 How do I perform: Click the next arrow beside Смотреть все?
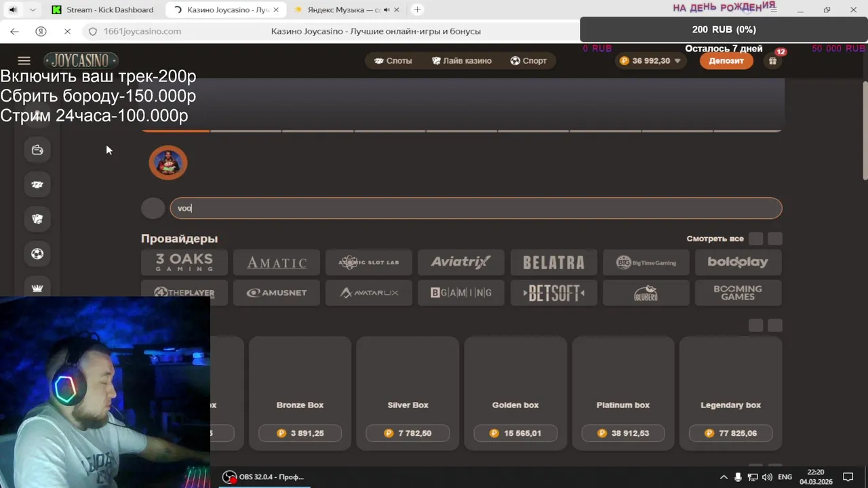point(775,239)
